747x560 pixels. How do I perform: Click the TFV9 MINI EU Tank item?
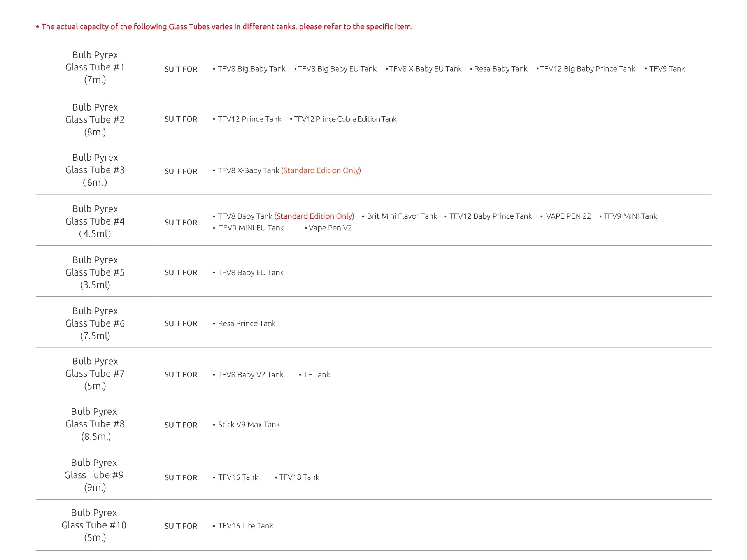251,228
